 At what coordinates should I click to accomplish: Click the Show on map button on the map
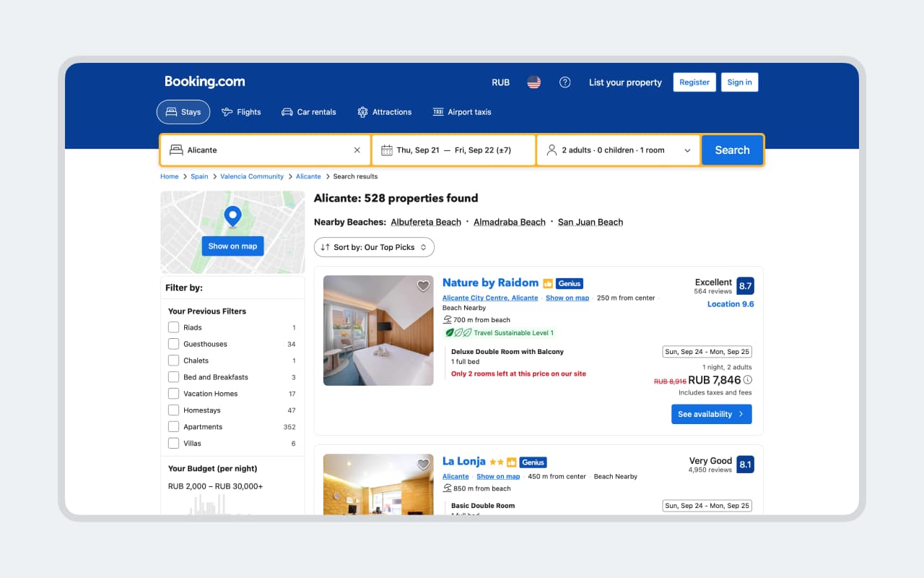click(232, 246)
